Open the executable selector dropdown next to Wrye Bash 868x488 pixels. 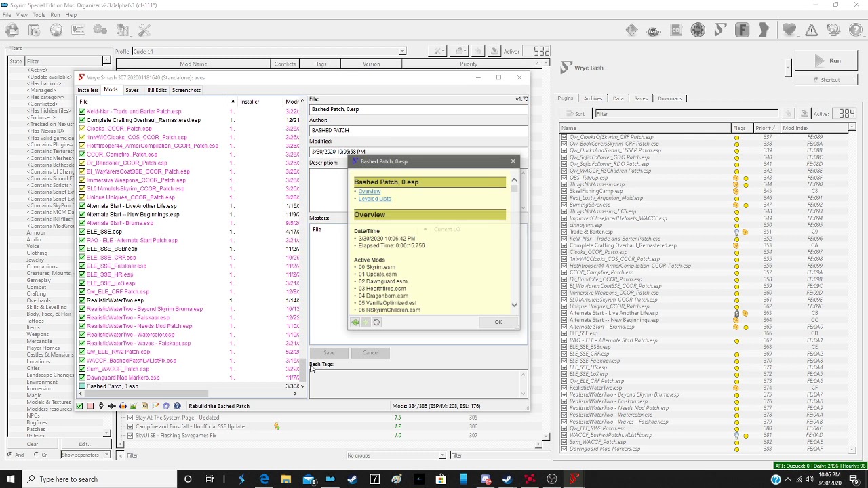pyautogui.click(x=788, y=68)
